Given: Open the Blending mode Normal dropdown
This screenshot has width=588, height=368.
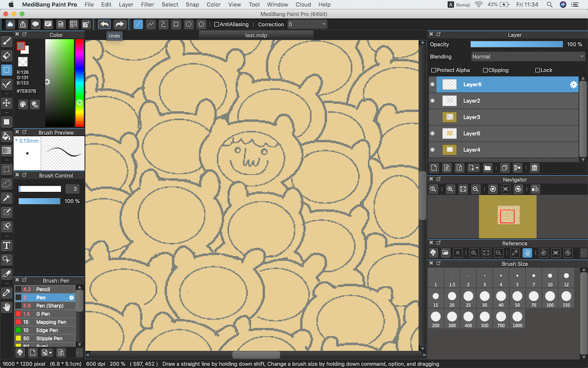Looking at the screenshot, I should coord(527,57).
